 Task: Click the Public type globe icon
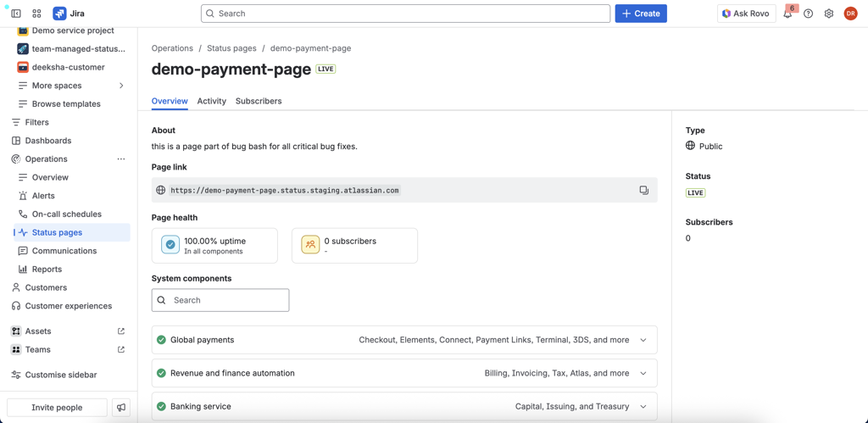click(x=690, y=146)
